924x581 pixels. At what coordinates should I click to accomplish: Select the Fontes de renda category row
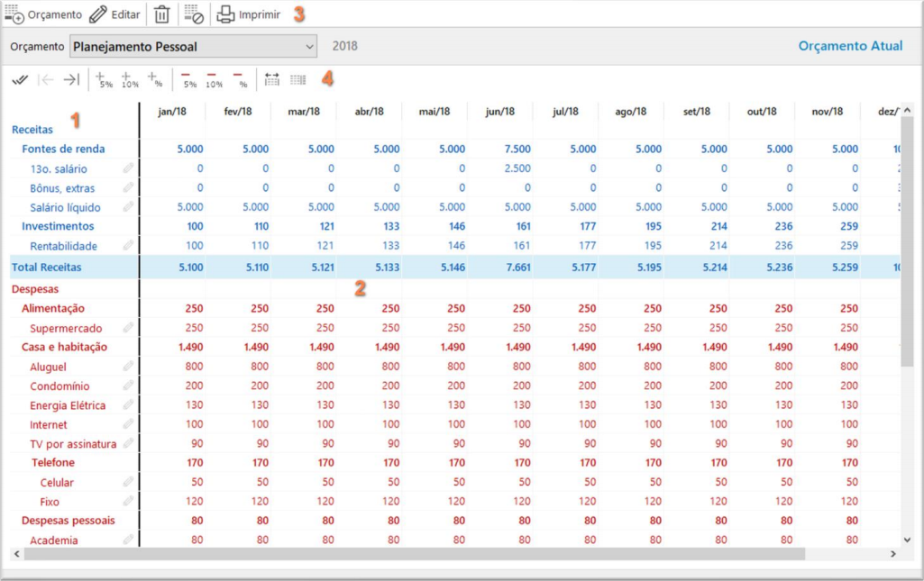[63, 149]
